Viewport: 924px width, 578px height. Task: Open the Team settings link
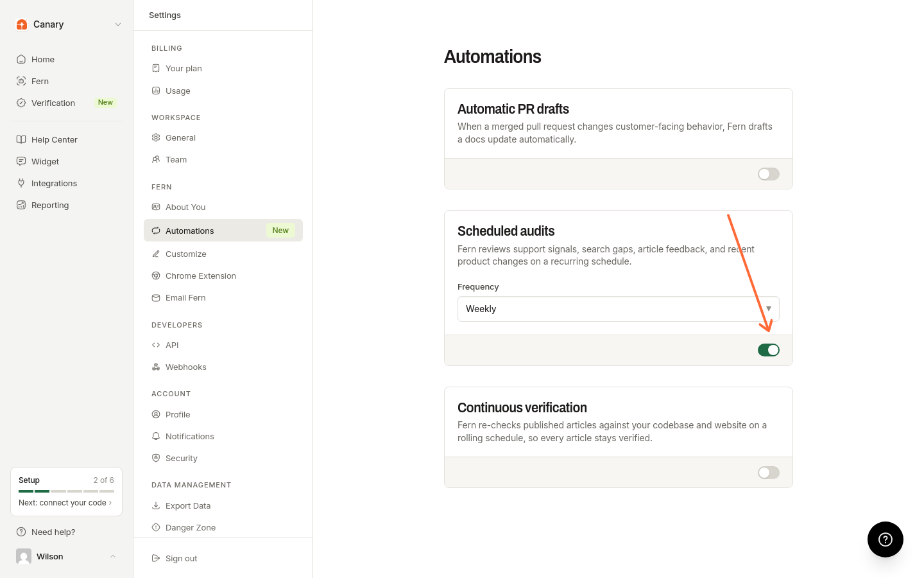[223, 159]
